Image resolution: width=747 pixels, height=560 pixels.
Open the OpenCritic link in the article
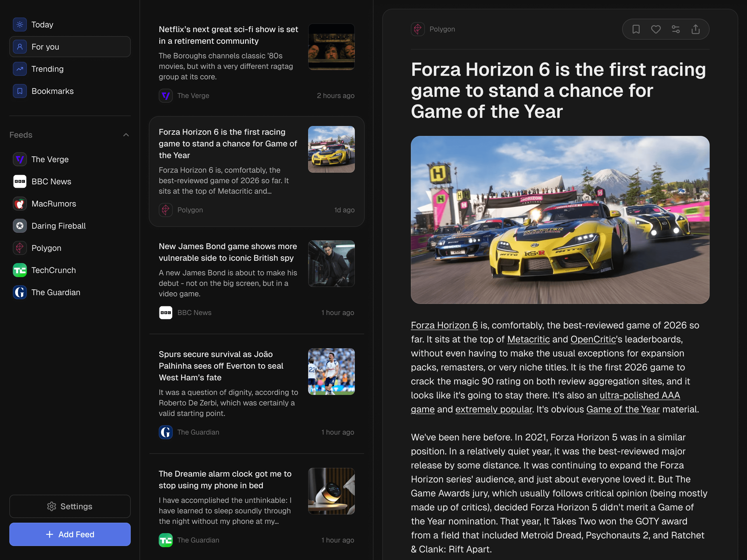(x=593, y=339)
